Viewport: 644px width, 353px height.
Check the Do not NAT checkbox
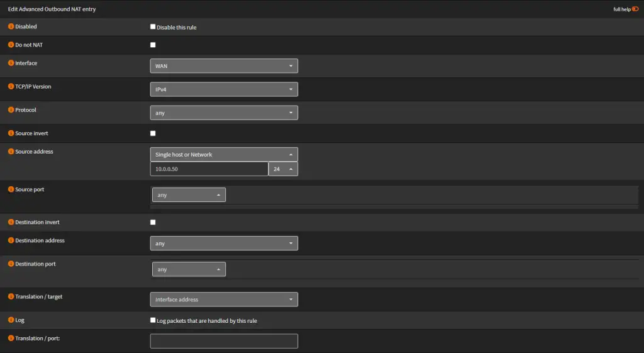[153, 45]
